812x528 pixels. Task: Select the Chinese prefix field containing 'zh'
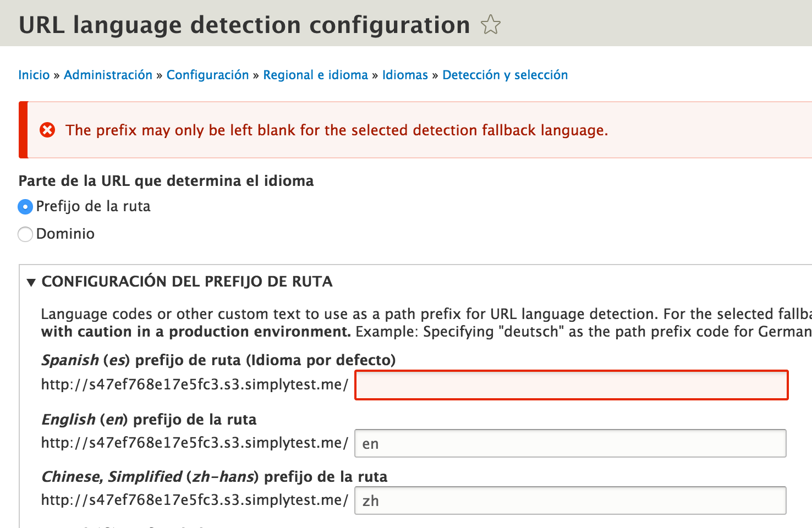[x=570, y=500]
